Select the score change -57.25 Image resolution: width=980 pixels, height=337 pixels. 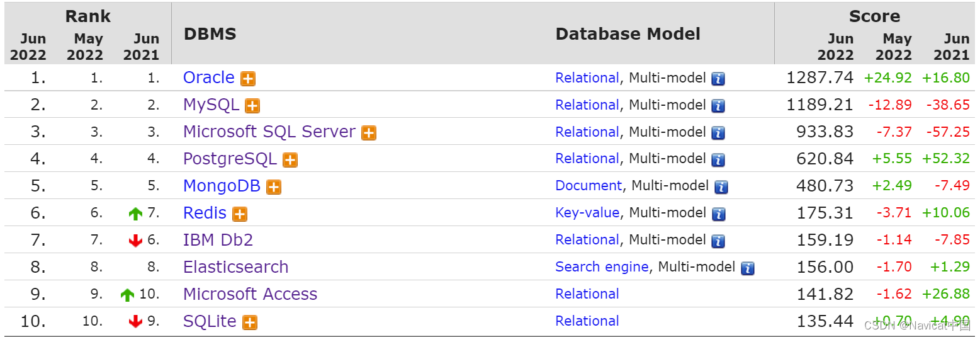[948, 132]
